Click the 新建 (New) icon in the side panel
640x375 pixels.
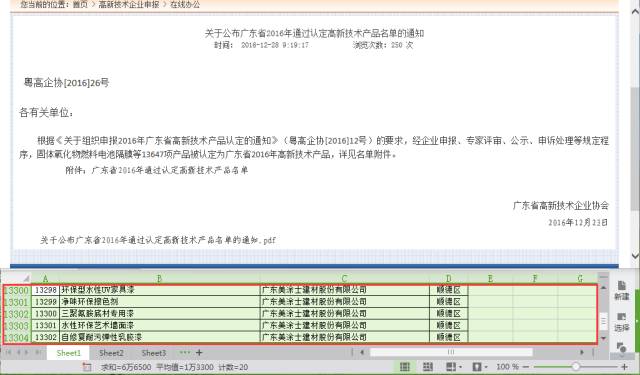621,290
